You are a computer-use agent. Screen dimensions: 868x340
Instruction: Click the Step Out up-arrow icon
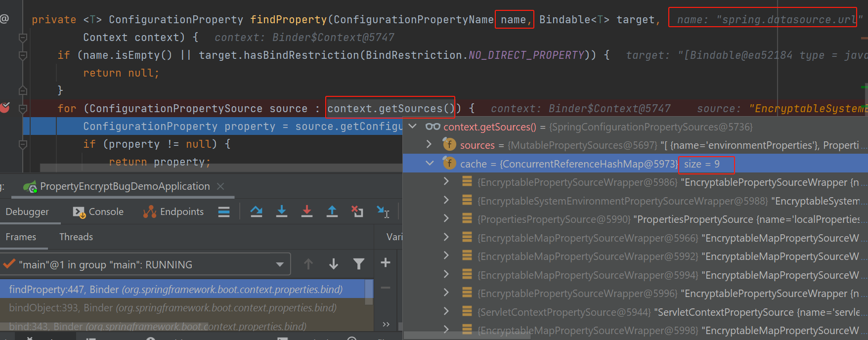click(332, 212)
